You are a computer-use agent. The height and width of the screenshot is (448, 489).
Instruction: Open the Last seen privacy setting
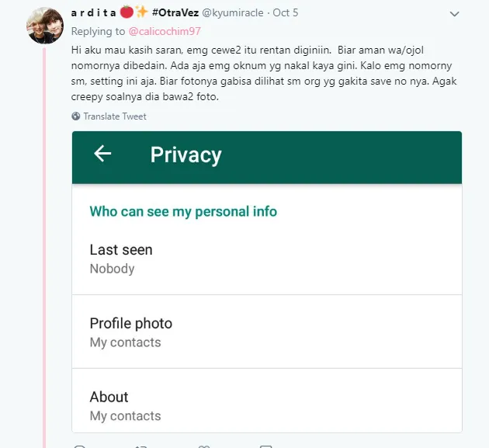click(x=267, y=259)
